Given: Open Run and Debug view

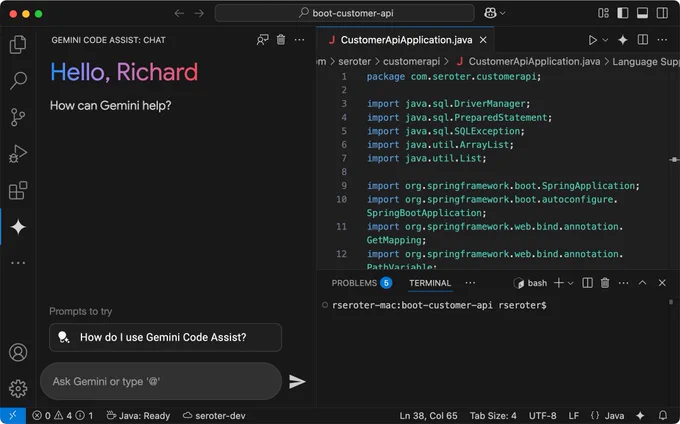Looking at the screenshot, I should [18, 153].
